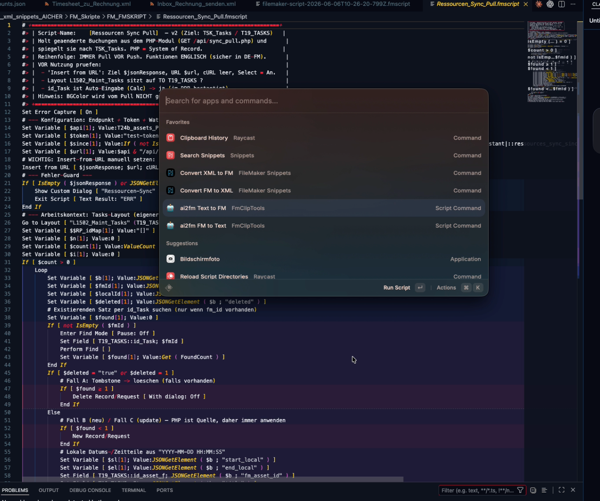Switch to the OUTPUT panel tab
This screenshot has height=501, width=600.
click(49, 490)
